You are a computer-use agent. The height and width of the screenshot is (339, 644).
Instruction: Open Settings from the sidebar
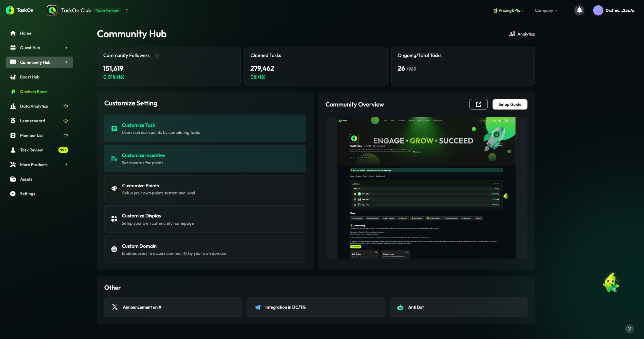click(27, 194)
